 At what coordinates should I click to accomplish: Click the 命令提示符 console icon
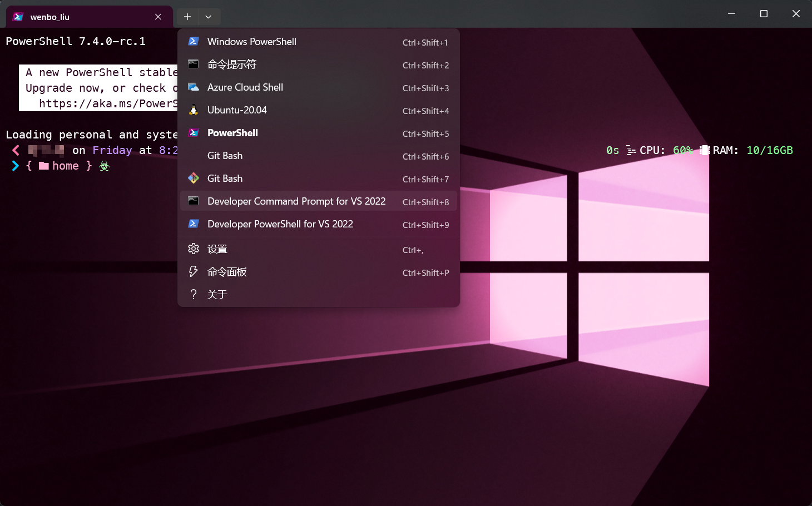point(194,64)
